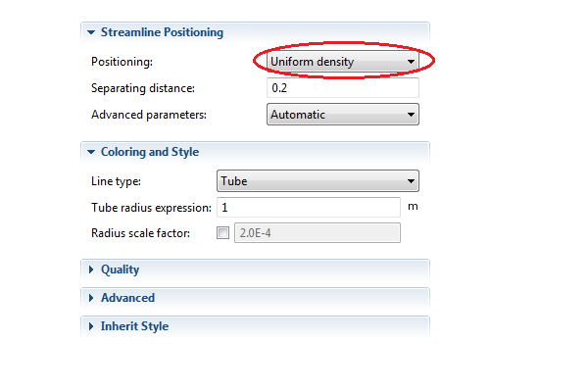The width and height of the screenshot is (588, 392).
Task: Click the Quality section arrow icon
Action: click(91, 269)
